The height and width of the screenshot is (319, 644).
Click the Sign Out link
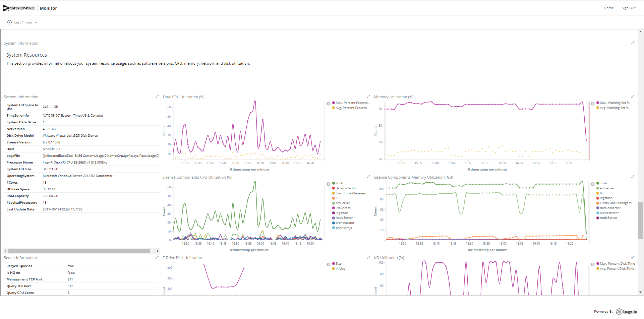(629, 8)
